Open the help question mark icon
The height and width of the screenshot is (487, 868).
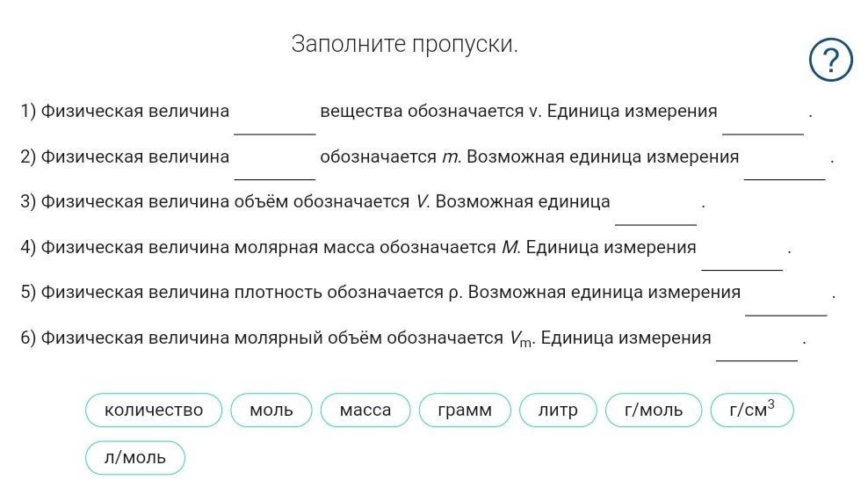(830, 60)
